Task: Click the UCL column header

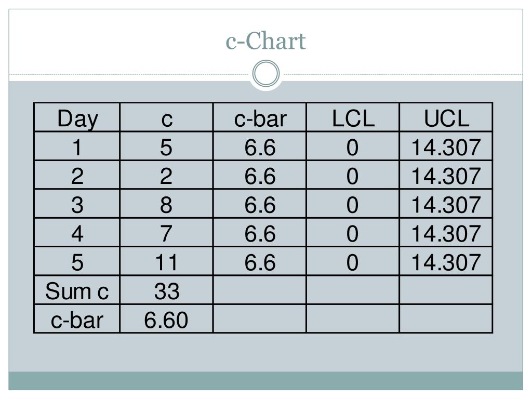Action: pyautogui.click(x=446, y=117)
